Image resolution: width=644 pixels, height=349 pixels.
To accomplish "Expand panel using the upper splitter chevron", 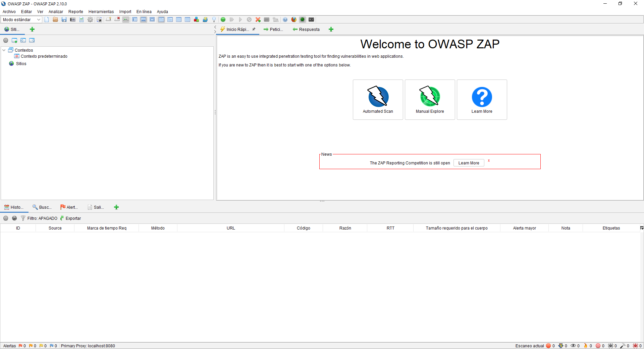I will click(215, 27).
